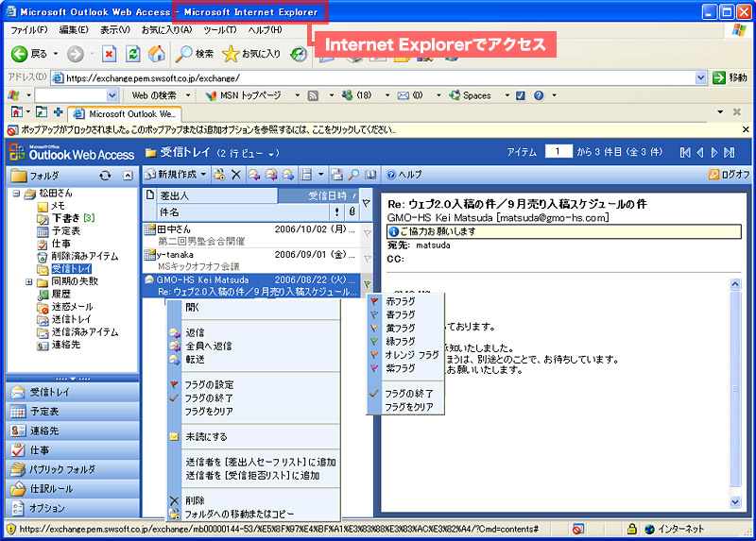Open the Address Book icon
The image size is (756, 541).
(370, 175)
